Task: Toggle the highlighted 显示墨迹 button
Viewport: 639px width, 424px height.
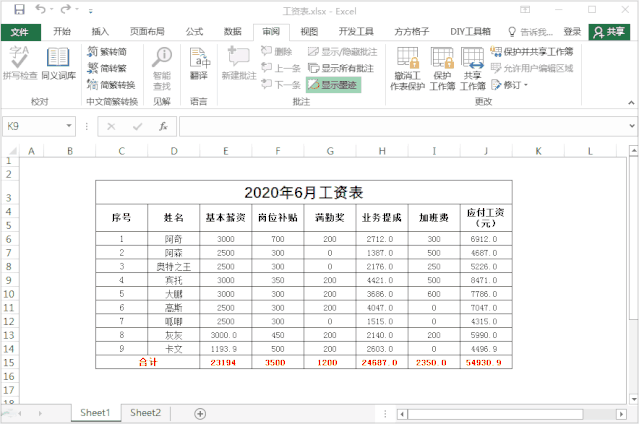Action: 333,85
